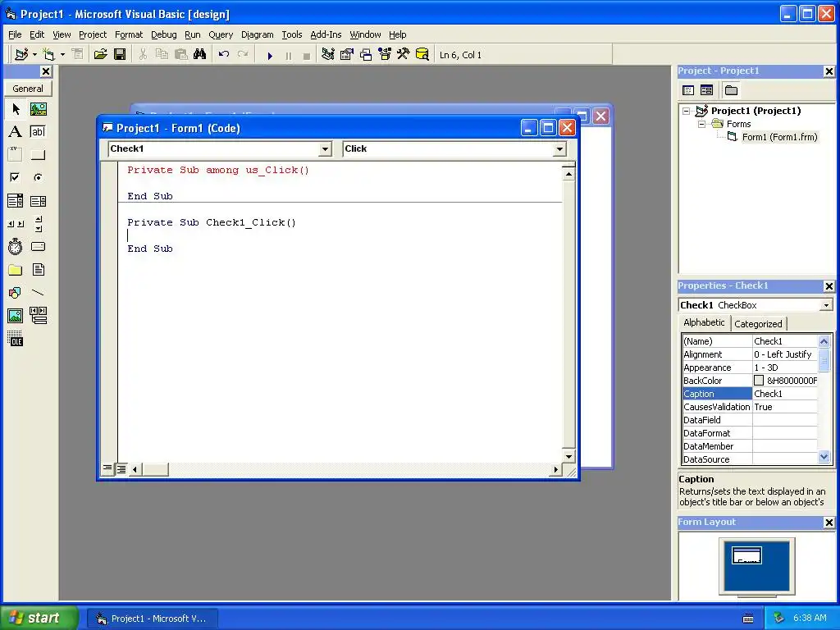This screenshot has height=630, width=840.
Task: Switch to the Categorized properties tab
Action: pos(758,324)
